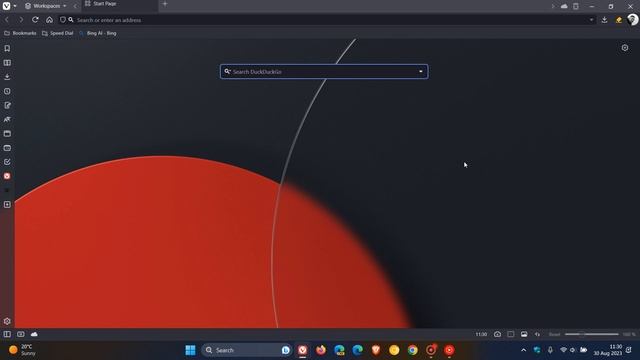
Task: Expand the DuckDuckGo search box dropdown arrow
Action: (421, 71)
